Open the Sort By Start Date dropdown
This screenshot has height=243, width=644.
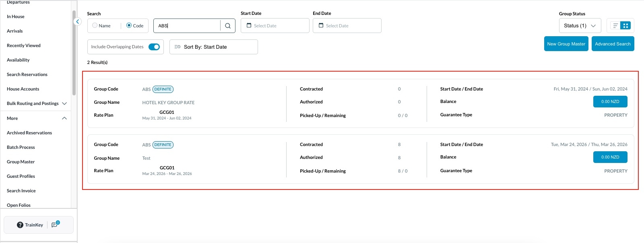click(x=213, y=47)
